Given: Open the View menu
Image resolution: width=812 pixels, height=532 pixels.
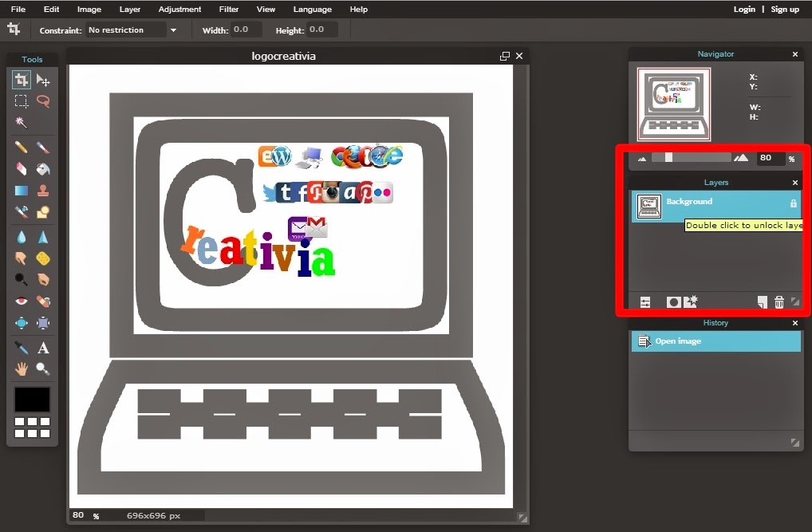Looking at the screenshot, I should point(266,10).
